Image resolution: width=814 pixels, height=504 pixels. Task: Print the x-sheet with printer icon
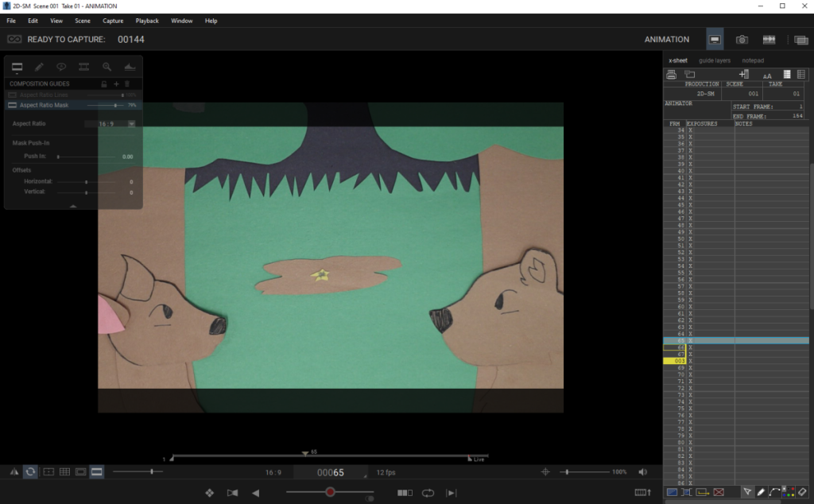tap(671, 74)
